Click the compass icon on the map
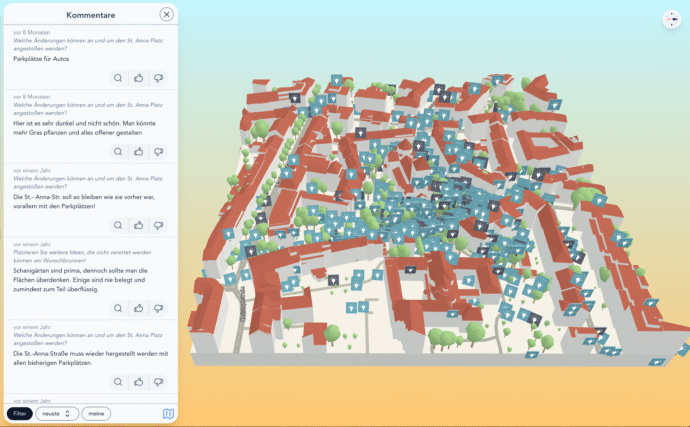The image size is (690, 427). (672, 20)
